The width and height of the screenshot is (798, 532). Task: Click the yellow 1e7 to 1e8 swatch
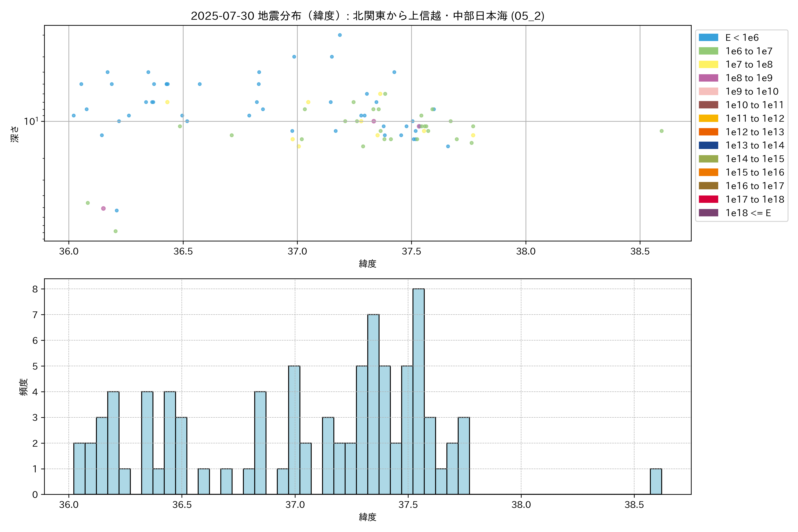pos(708,65)
